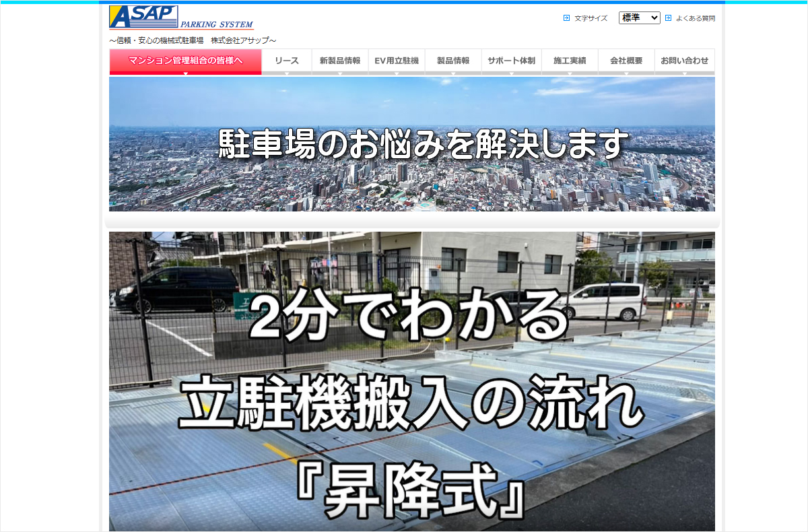808x532 pixels.
Task: Click the arrow icon beside 文字サイズ
Action: (566, 18)
